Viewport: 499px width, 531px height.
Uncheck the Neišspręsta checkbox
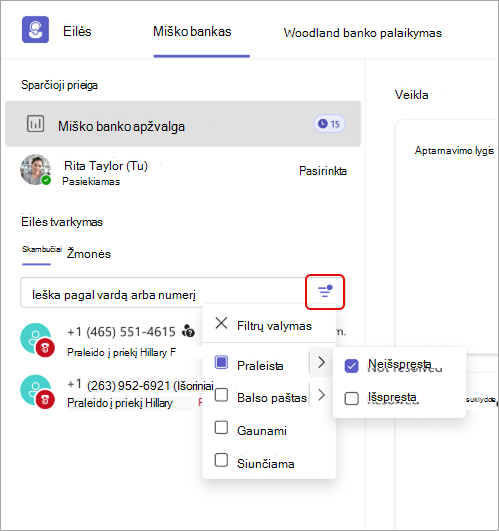pos(351,366)
